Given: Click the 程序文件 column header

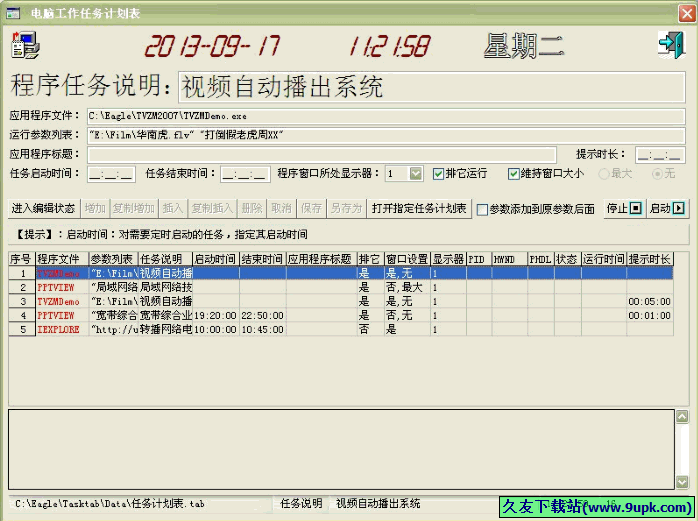Looking at the screenshot, I should (62, 259).
